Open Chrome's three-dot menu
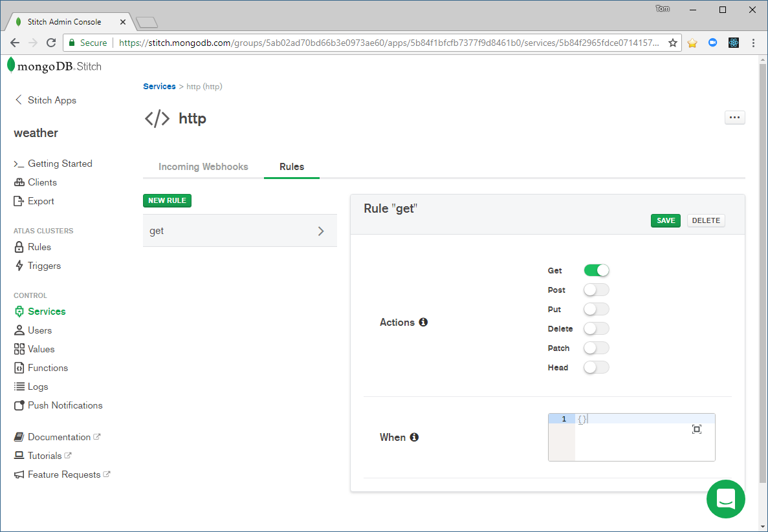This screenshot has height=532, width=768. (753, 43)
